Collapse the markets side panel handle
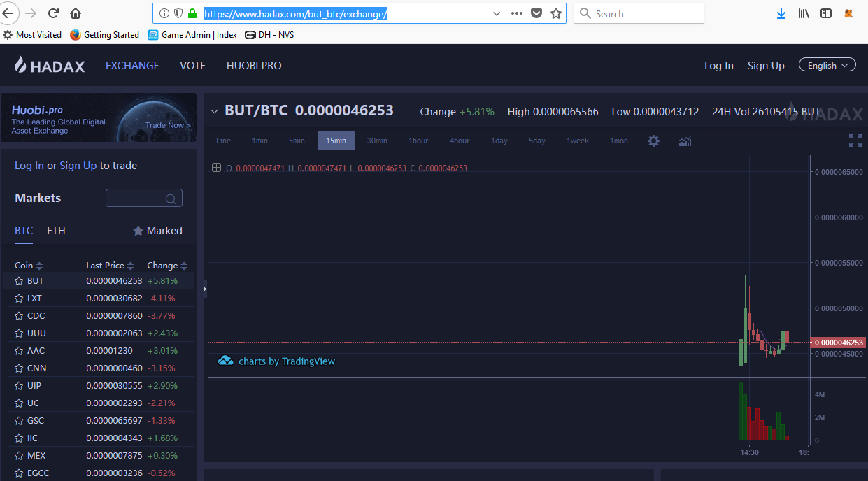The image size is (868, 481). click(205, 289)
